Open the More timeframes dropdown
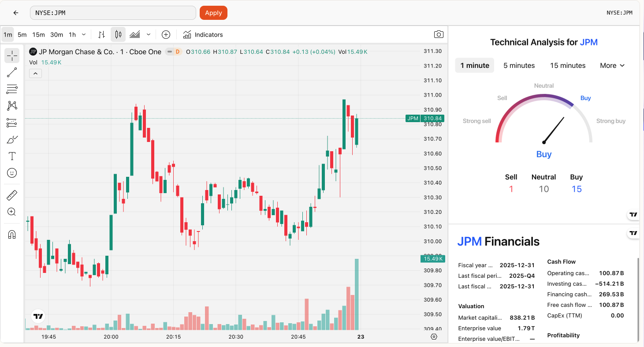The width and height of the screenshot is (644, 347). [612, 65]
